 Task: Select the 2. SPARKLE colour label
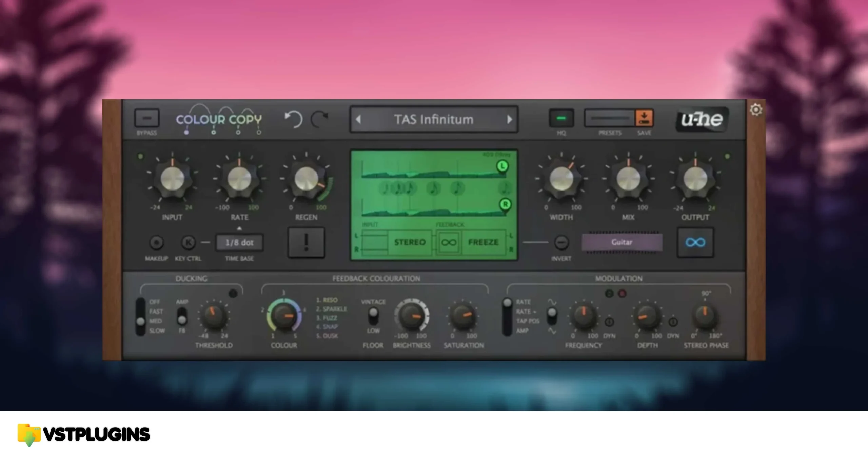332,309
